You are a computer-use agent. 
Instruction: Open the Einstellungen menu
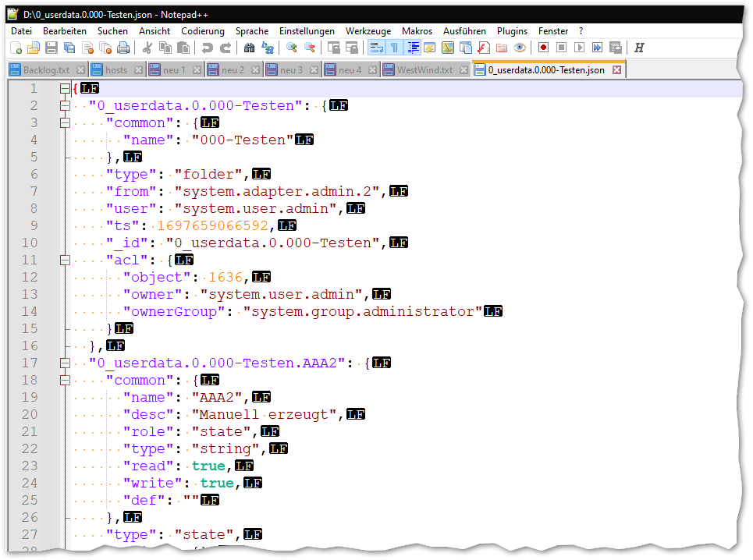307,31
